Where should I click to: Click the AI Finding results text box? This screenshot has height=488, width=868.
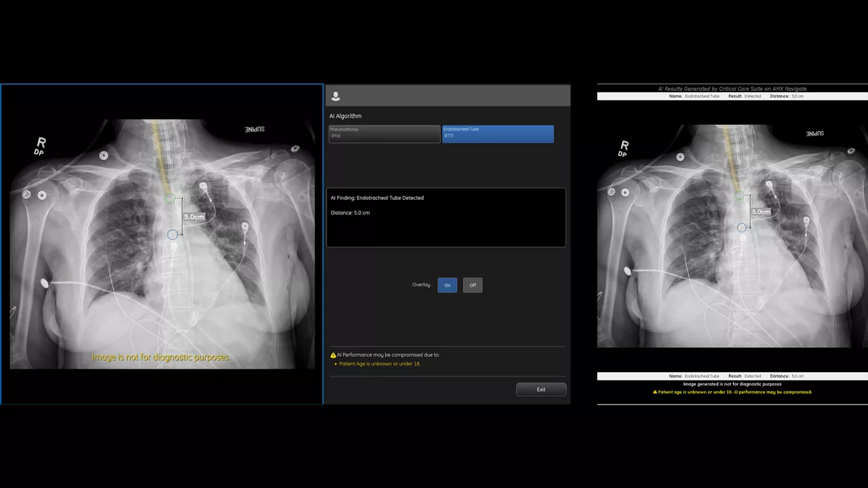pyautogui.click(x=446, y=218)
